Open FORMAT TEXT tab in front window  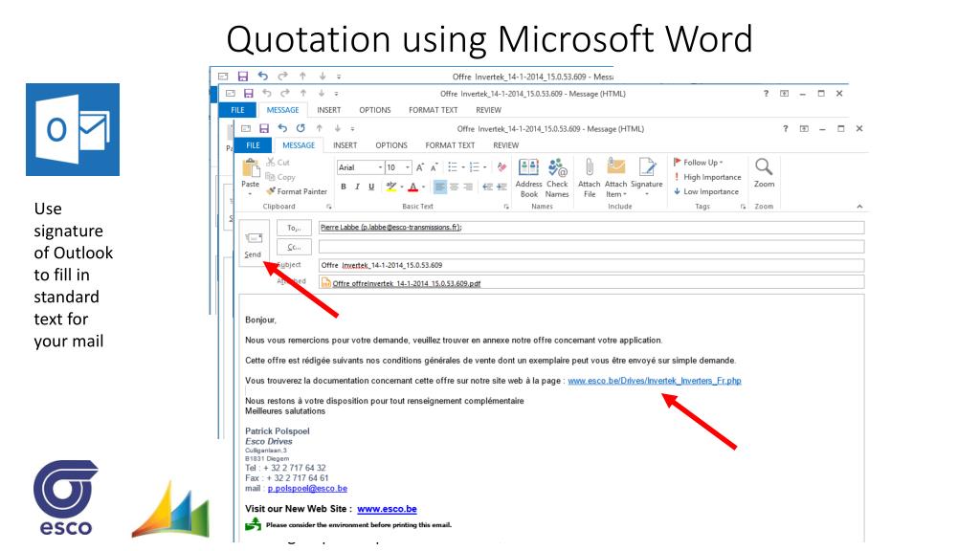pos(450,145)
